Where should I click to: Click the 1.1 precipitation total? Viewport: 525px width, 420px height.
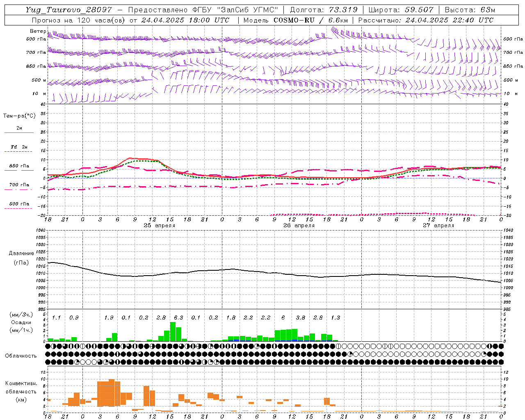(x=56, y=317)
